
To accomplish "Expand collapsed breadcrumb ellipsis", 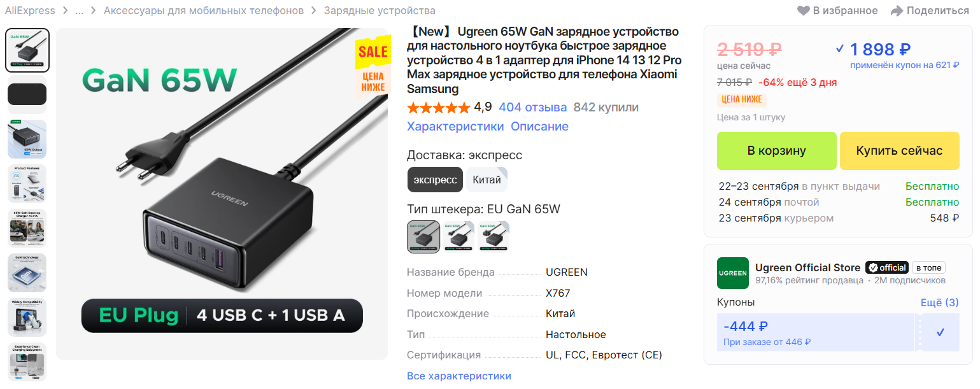I will 80,11.
